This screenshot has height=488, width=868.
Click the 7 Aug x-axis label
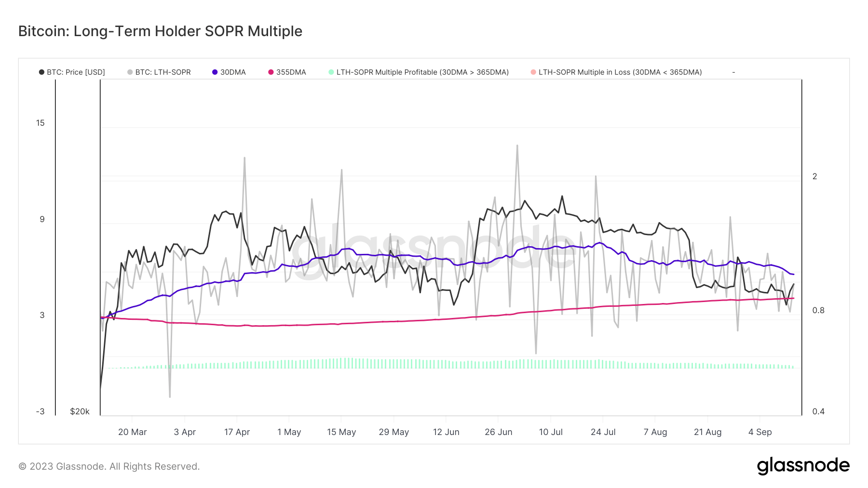pyautogui.click(x=655, y=432)
